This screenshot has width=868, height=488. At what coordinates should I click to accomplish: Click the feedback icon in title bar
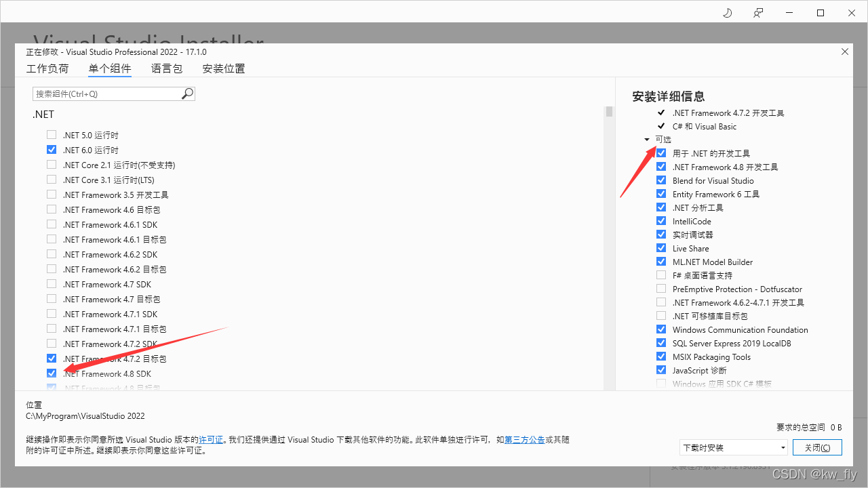(758, 13)
